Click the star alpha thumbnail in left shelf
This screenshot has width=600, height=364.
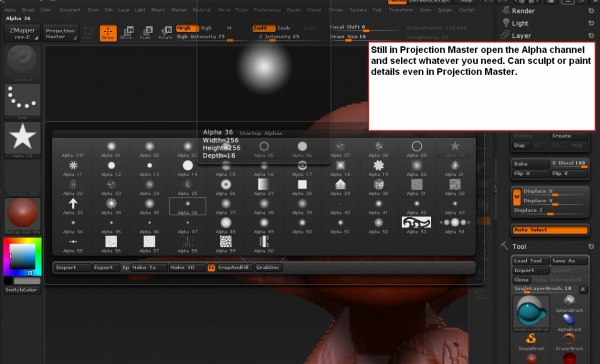22,138
